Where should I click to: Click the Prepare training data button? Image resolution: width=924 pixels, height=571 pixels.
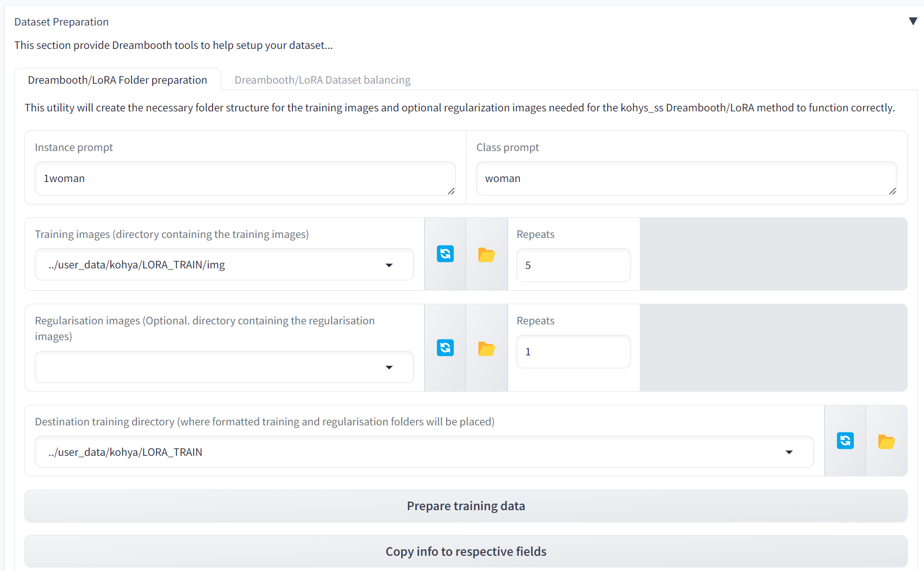click(465, 505)
